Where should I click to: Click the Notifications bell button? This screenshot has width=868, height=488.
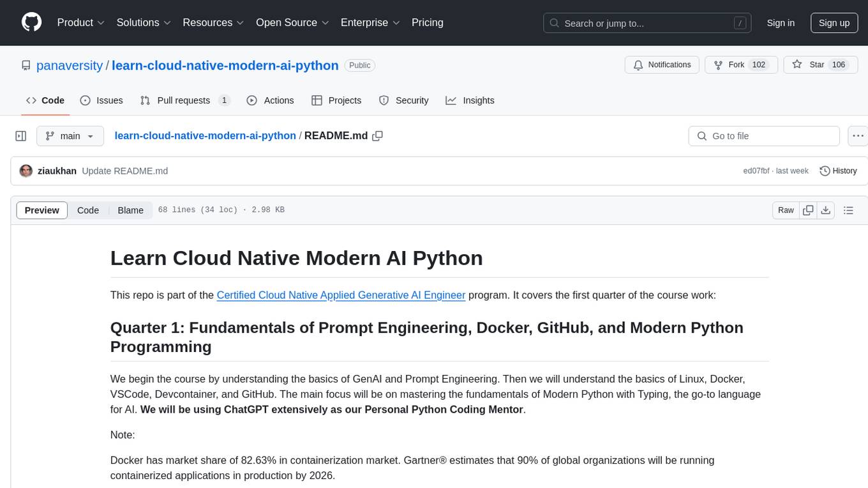click(x=662, y=65)
